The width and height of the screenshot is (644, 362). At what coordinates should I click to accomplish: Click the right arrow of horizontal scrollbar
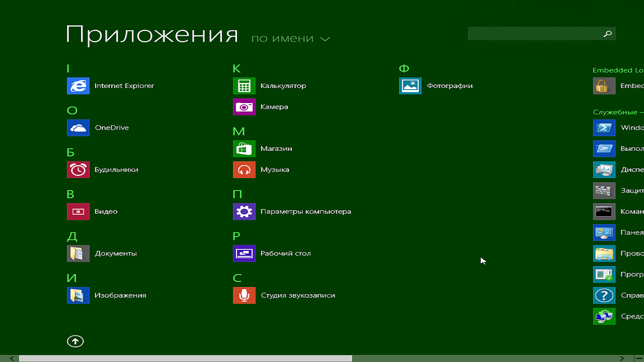[622, 358]
